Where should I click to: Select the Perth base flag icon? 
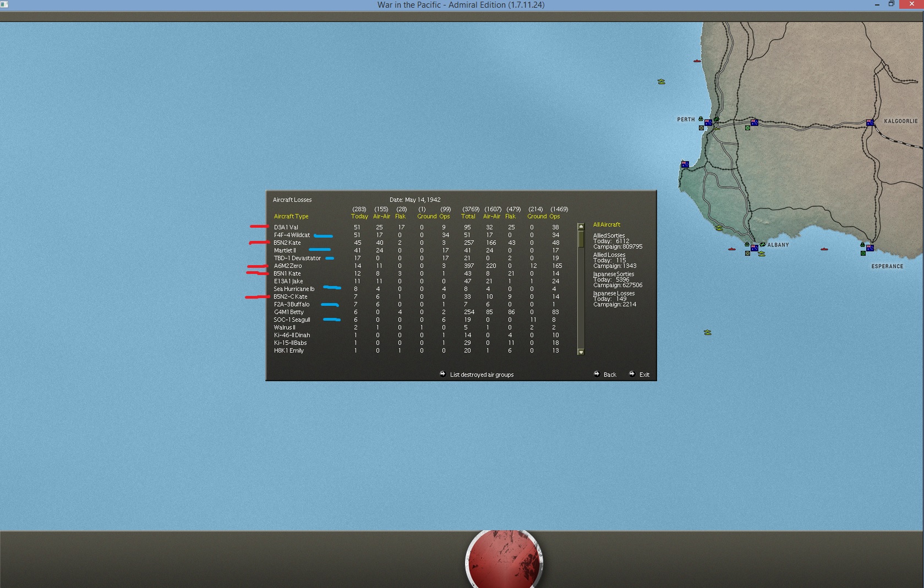(x=708, y=123)
